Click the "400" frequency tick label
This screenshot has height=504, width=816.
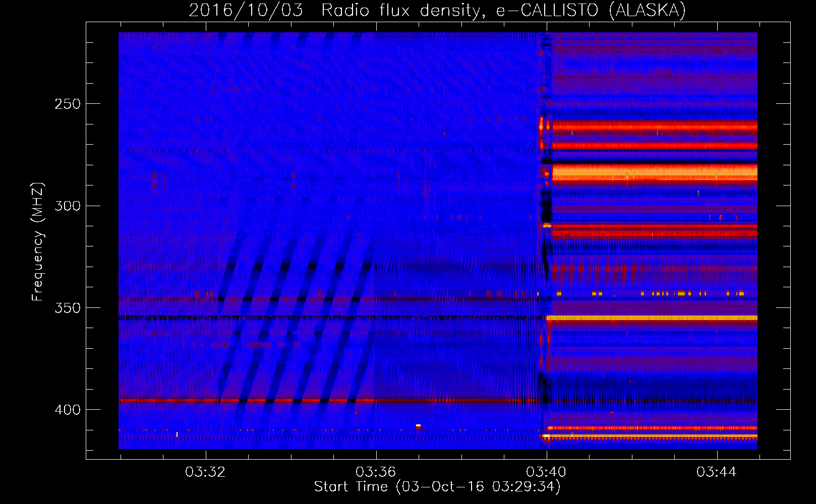[68, 410]
